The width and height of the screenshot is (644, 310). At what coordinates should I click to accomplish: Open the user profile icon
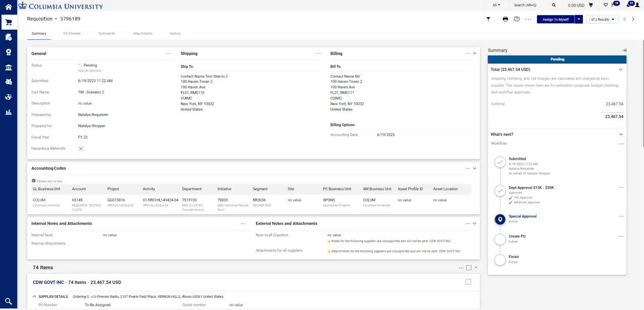click(637, 5)
